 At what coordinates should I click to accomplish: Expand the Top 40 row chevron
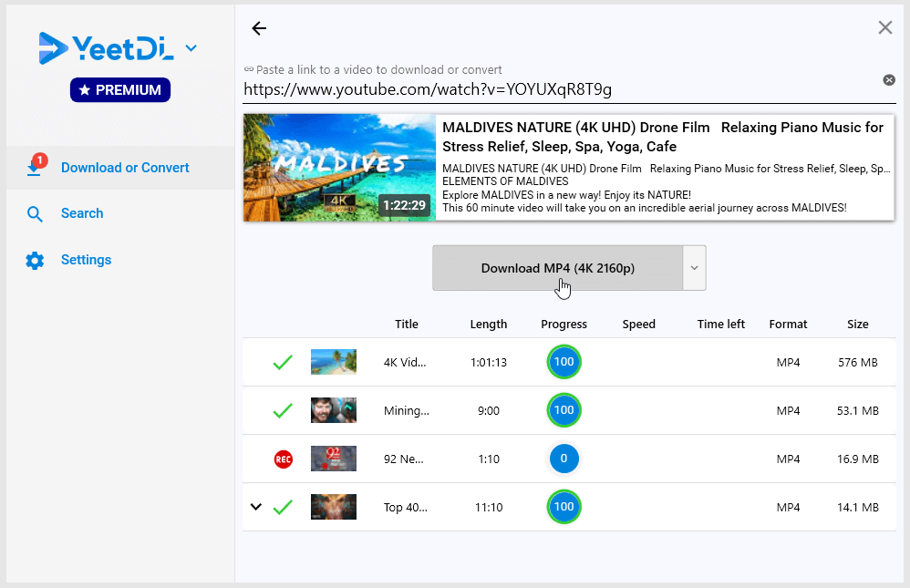point(256,507)
